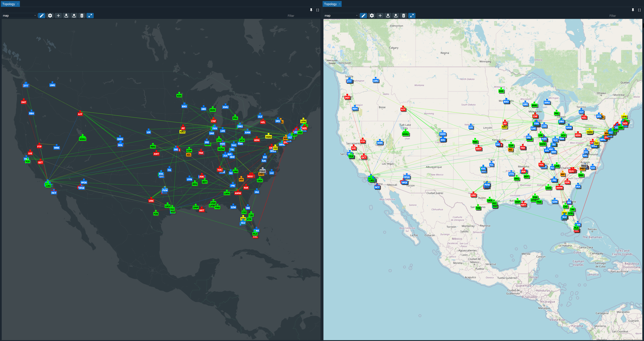The image size is (644, 341).
Task: Click upload icon in right panel toolbar
Action: [396, 15]
